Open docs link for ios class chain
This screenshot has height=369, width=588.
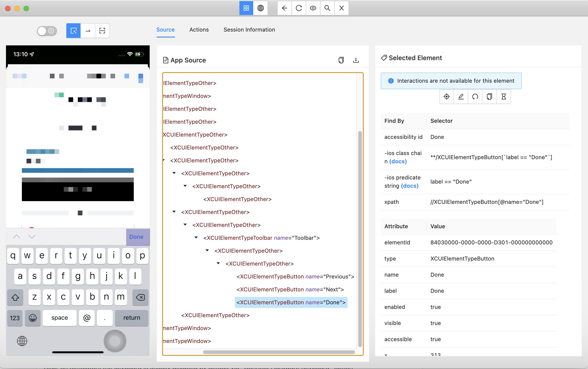coord(398,161)
